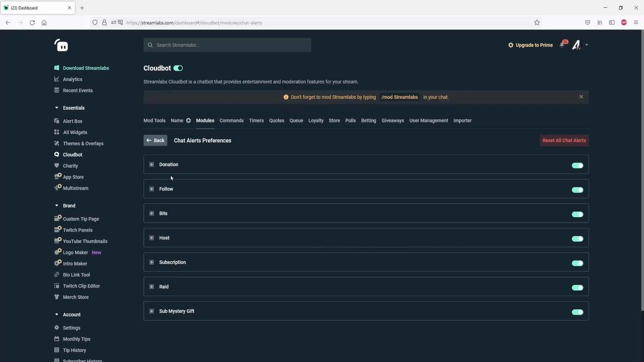
Task: Expand the Host alert settings
Action: coord(152,238)
